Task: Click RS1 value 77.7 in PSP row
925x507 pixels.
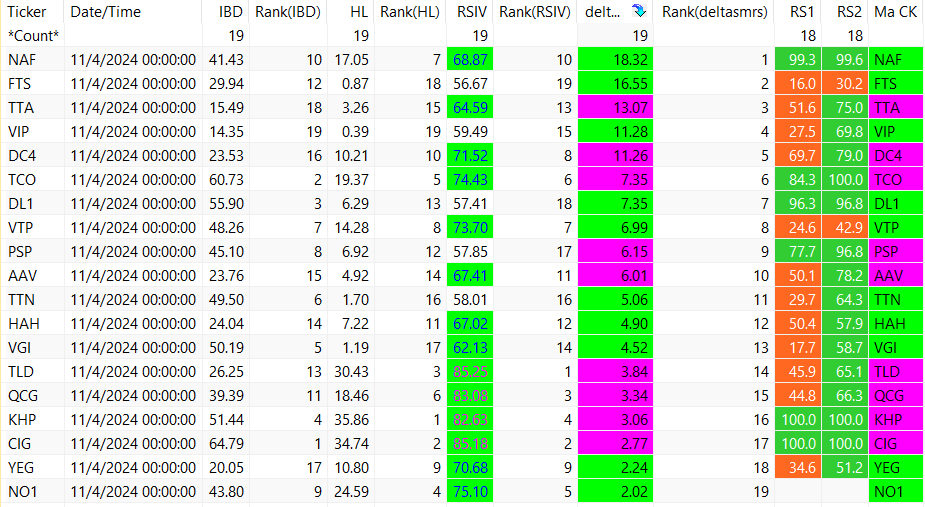Action: coord(797,251)
